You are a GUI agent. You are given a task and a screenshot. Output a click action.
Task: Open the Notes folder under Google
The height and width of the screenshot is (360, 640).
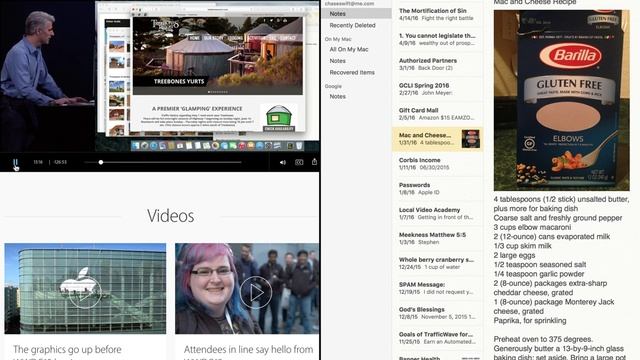338,97
